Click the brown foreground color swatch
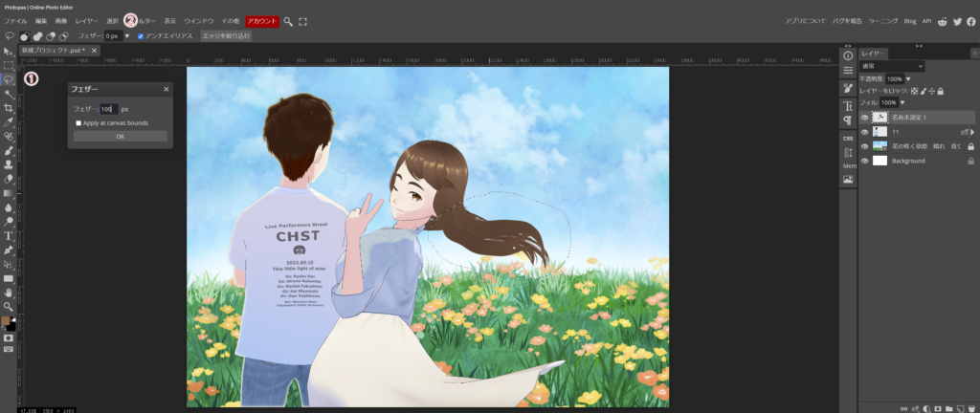The width and height of the screenshot is (980, 413). coord(6,320)
